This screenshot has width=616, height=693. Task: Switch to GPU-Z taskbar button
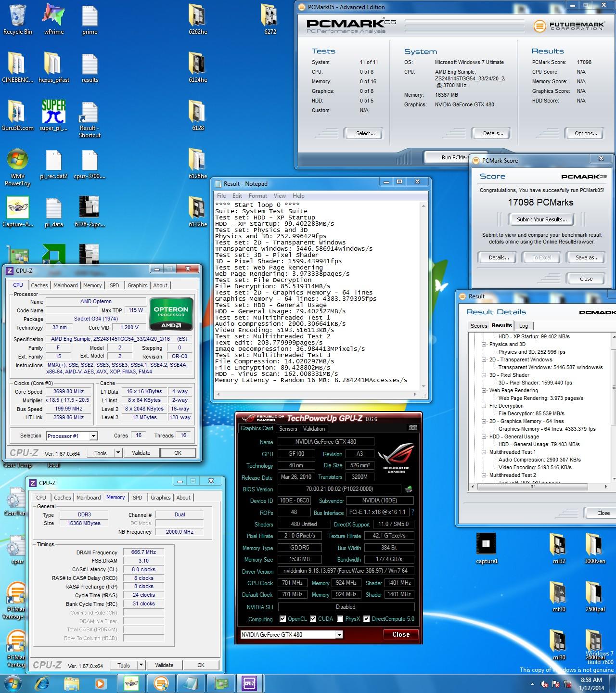click(220, 683)
